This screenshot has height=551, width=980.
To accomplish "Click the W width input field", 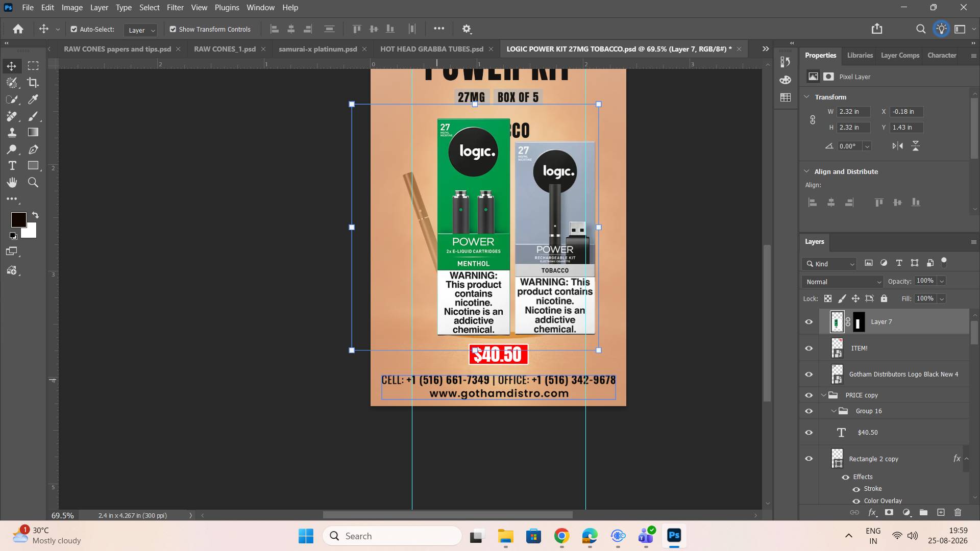I will point(853,112).
